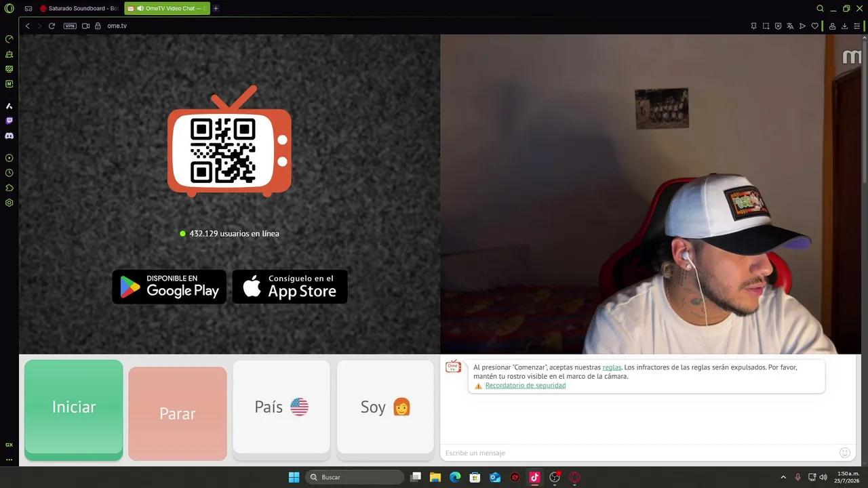Screen dimensions: 868x488
Task: Open a new tab with plus button
Action: tap(216, 9)
